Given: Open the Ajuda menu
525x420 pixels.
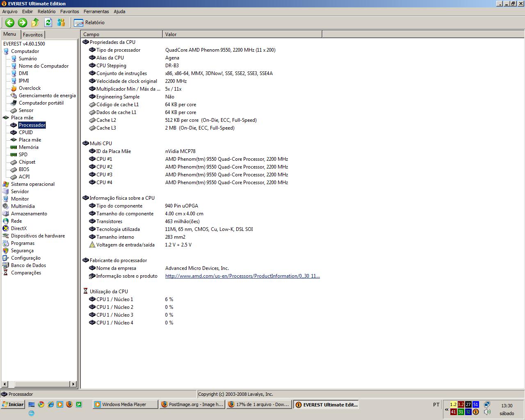Looking at the screenshot, I should click(x=119, y=11).
